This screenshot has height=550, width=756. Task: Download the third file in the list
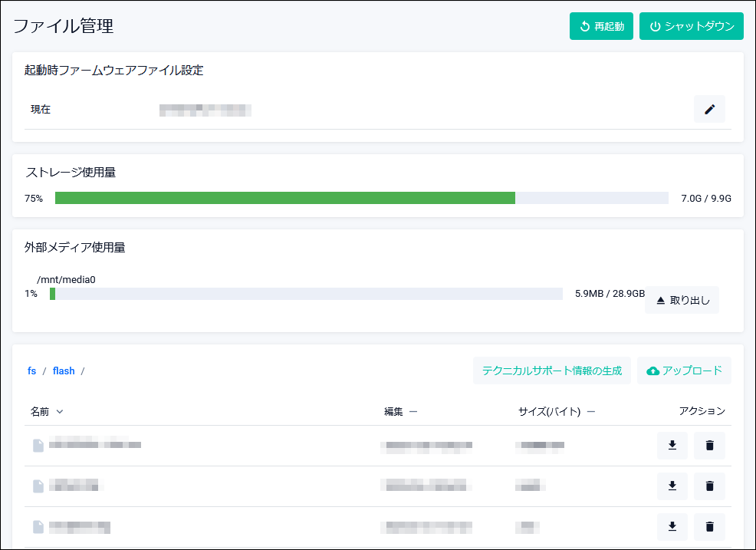point(672,526)
